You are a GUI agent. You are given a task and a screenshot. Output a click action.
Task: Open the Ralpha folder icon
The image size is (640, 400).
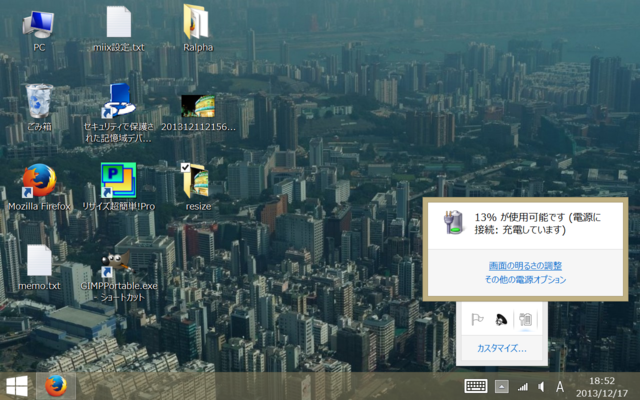coord(198,22)
